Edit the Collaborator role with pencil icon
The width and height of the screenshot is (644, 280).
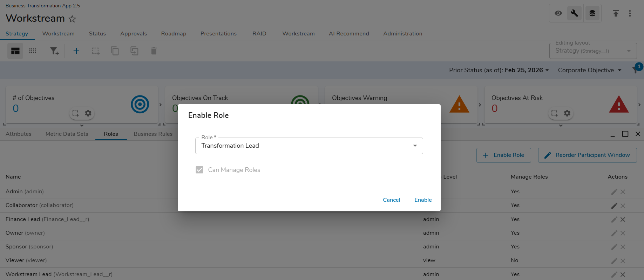pyautogui.click(x=614, y=206)
